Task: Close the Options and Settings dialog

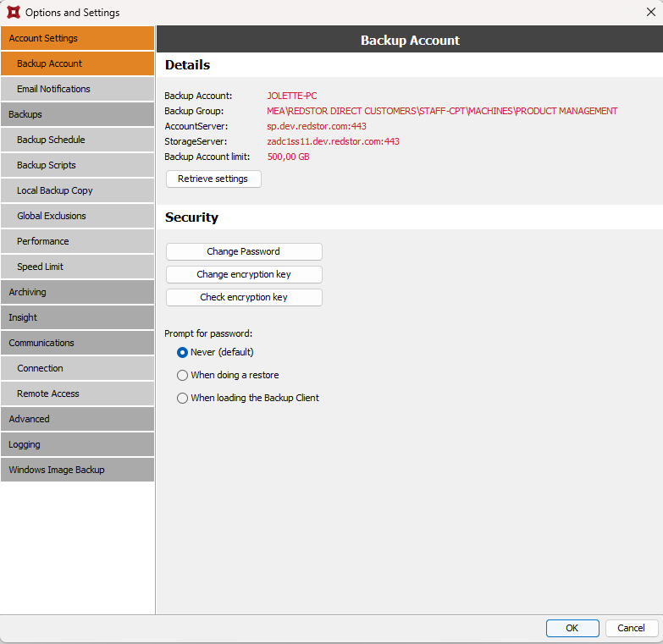Action: coord(651,12)
